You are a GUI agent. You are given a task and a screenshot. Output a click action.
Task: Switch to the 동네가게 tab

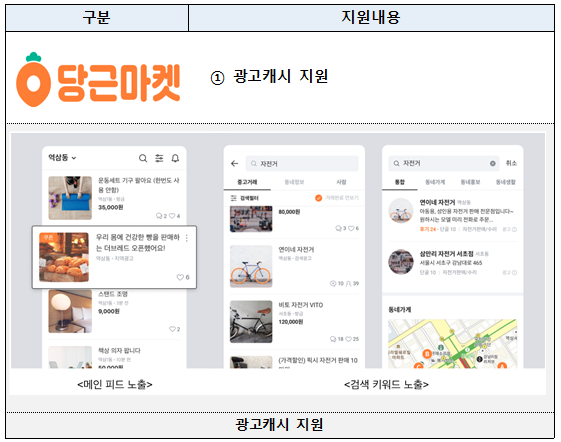pyautogui.click(x=435, y=182)
